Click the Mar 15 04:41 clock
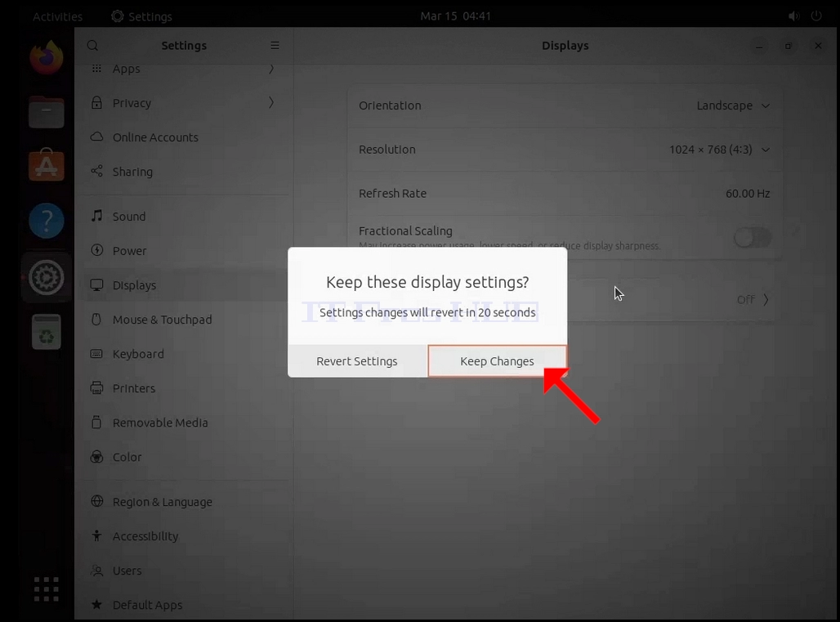 click(455, 16)
